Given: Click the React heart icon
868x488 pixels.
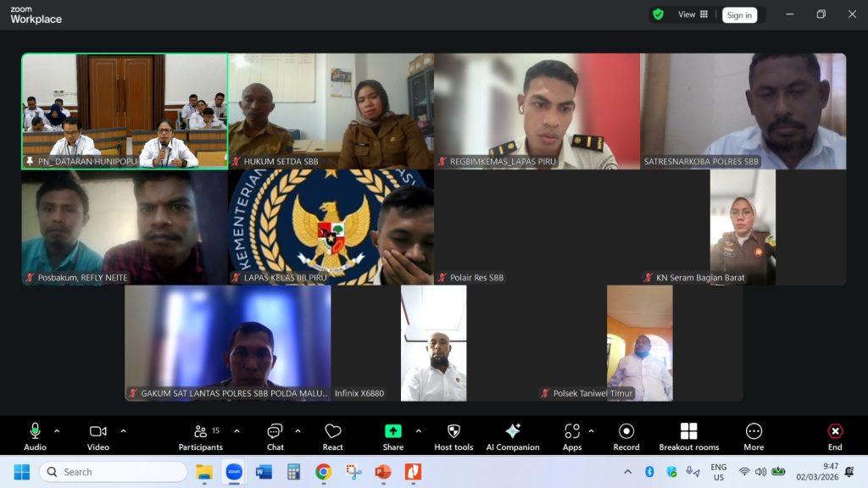Looking at the screenshot, I should [333, 435].
